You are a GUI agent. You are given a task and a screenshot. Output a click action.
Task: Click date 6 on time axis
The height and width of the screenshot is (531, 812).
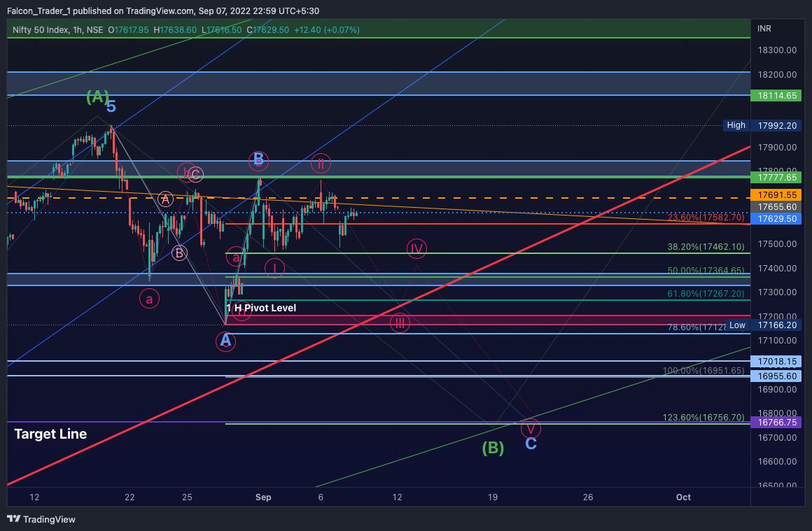[x=321, y=497]
